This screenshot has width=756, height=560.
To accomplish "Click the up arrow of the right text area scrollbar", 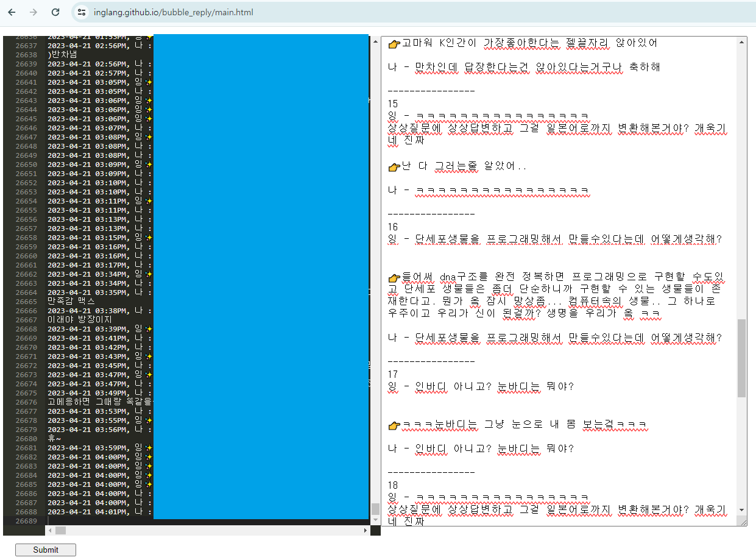I will (741, 41).
